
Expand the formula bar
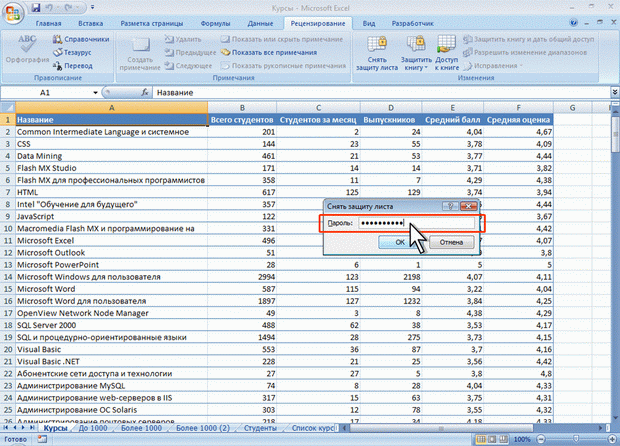coord(614,92)
